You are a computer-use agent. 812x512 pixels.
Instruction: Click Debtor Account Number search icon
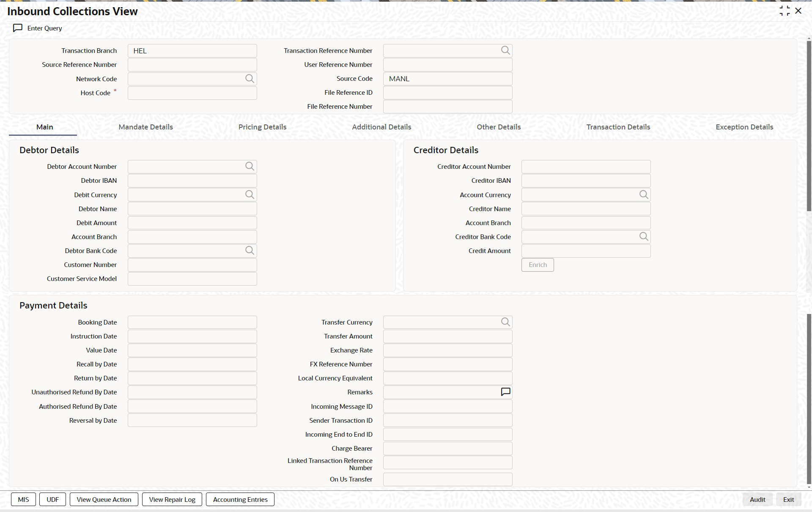(x=250, y=166)
